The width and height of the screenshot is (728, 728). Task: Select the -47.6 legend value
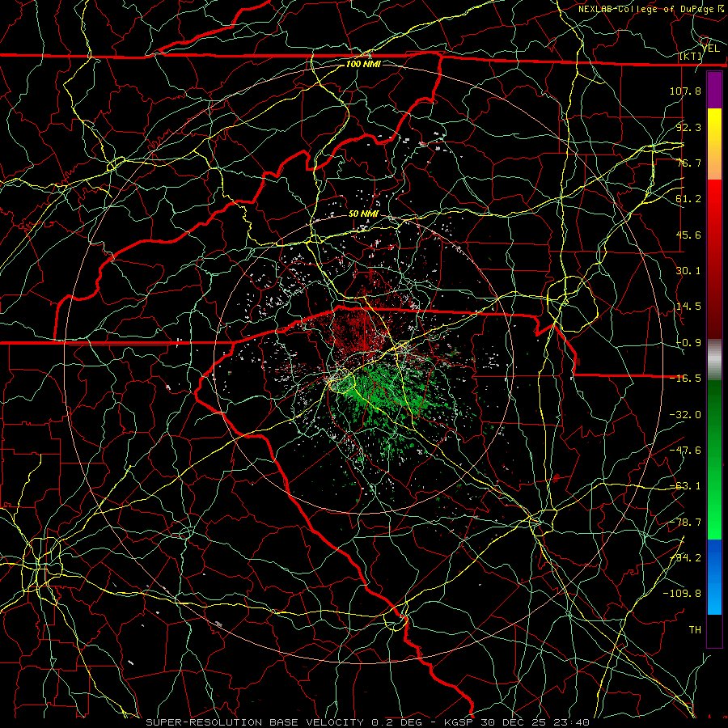coord(685,451)
